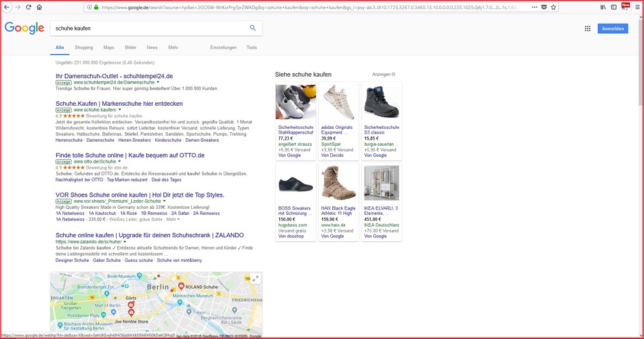The height and width of the screenshot is (339, 644).
Task: Switch to the Bilder tab
Action: (x=131, y=47)
